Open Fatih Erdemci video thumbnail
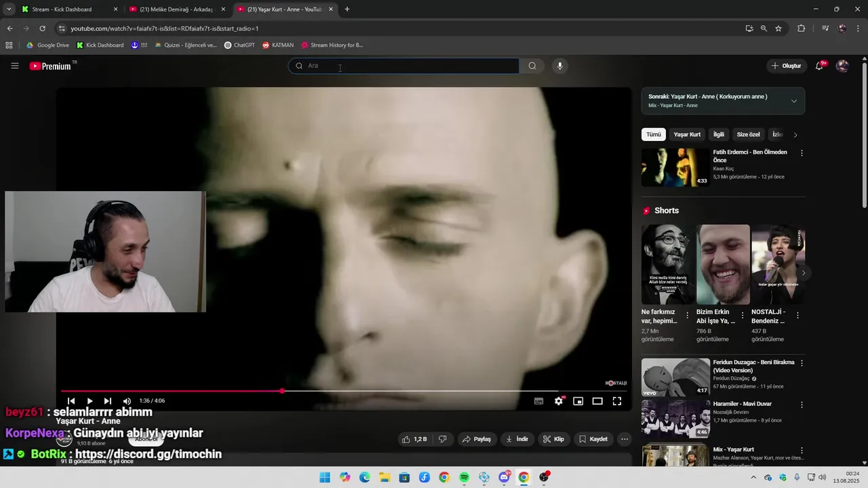This screenshot has width=868, height=488. point(675,167)
